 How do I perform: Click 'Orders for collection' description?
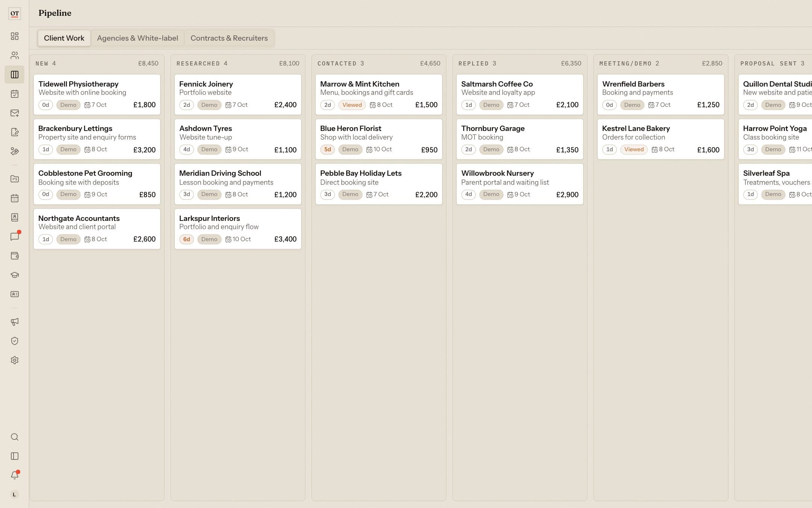(633, 137)
